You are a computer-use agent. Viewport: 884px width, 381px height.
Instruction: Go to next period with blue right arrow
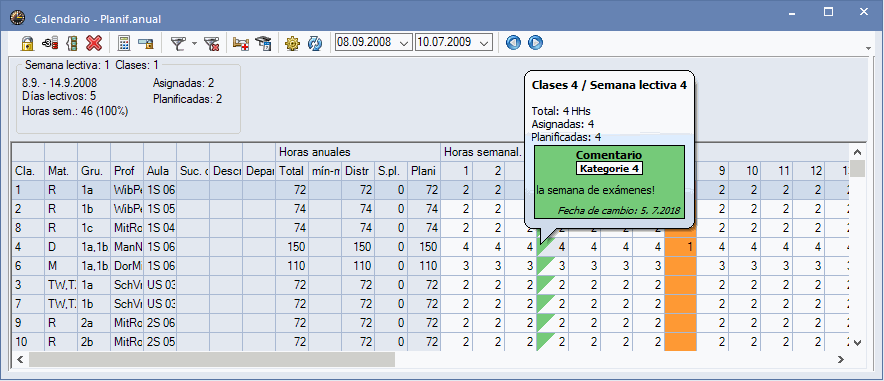click(x=535, y=43)
